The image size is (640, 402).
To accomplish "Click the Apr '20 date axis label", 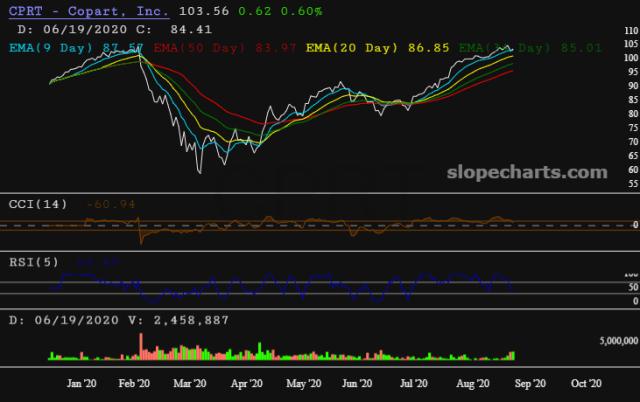I will [x=247, y=383].
